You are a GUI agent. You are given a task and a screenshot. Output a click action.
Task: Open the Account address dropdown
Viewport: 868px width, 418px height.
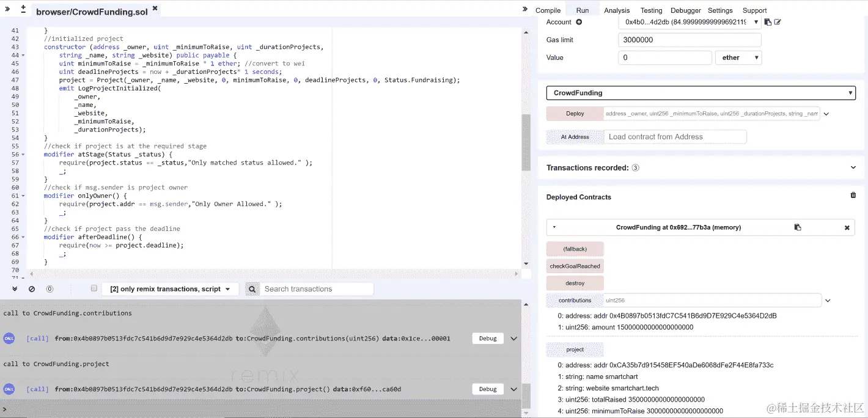click(690, 22)
